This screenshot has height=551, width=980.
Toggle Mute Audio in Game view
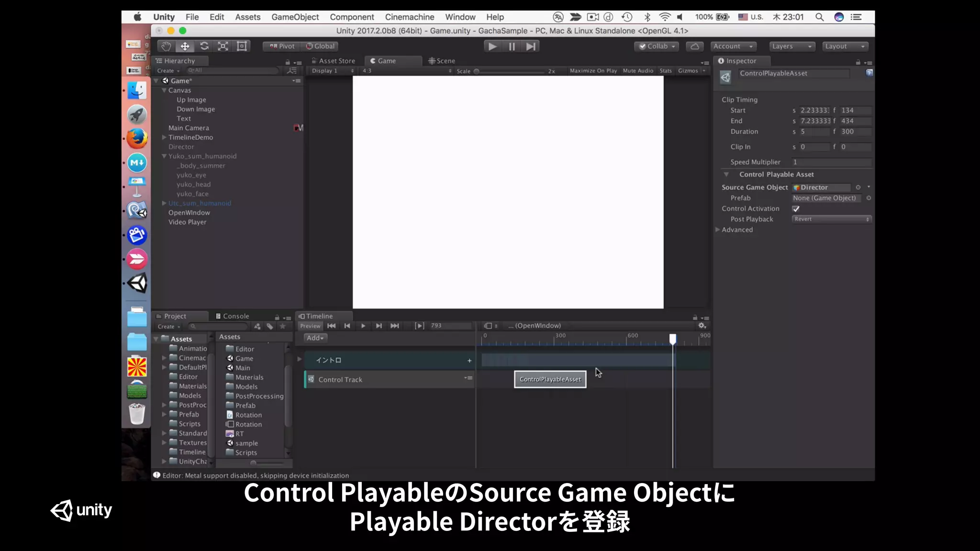click(638, 71)
